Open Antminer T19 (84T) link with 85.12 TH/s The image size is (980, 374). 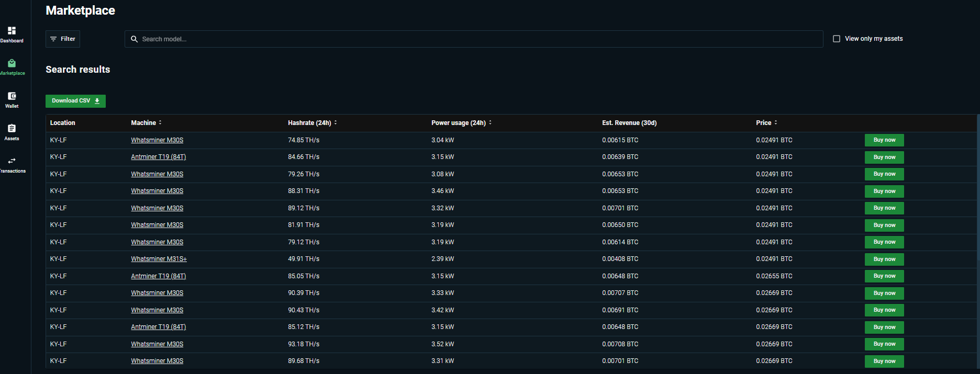[159, 327]
